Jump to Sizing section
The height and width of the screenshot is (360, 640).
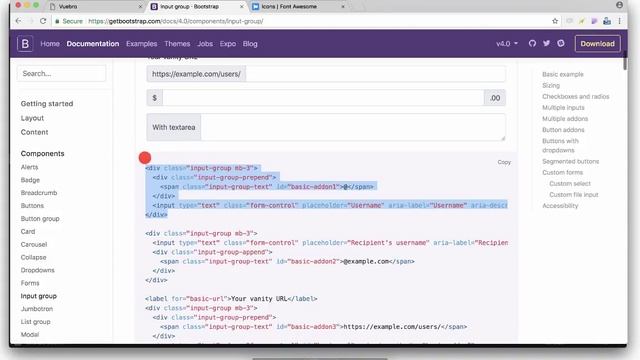[551, 85]
